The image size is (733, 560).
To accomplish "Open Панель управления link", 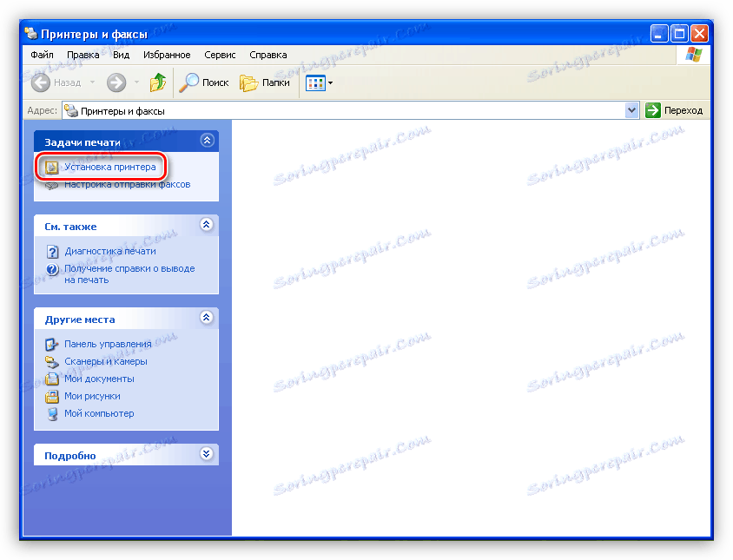I will pyautogui.click(x=108, y=344).
